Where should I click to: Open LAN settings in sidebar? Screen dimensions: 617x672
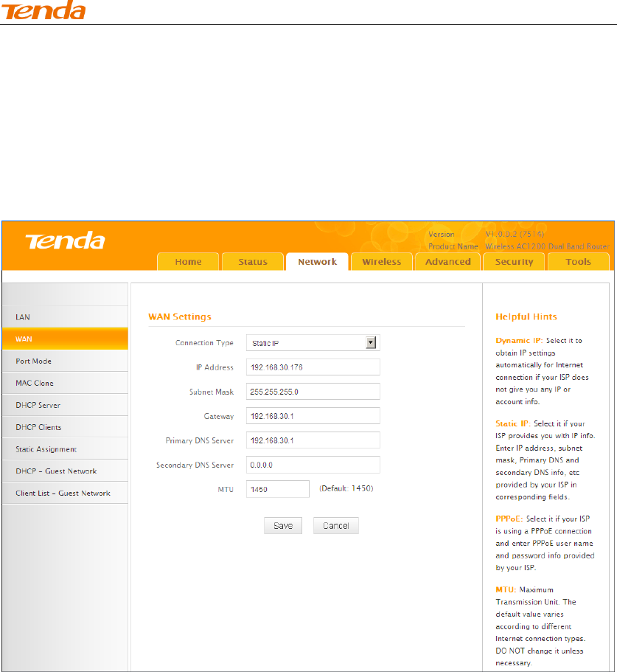[65, 317]
